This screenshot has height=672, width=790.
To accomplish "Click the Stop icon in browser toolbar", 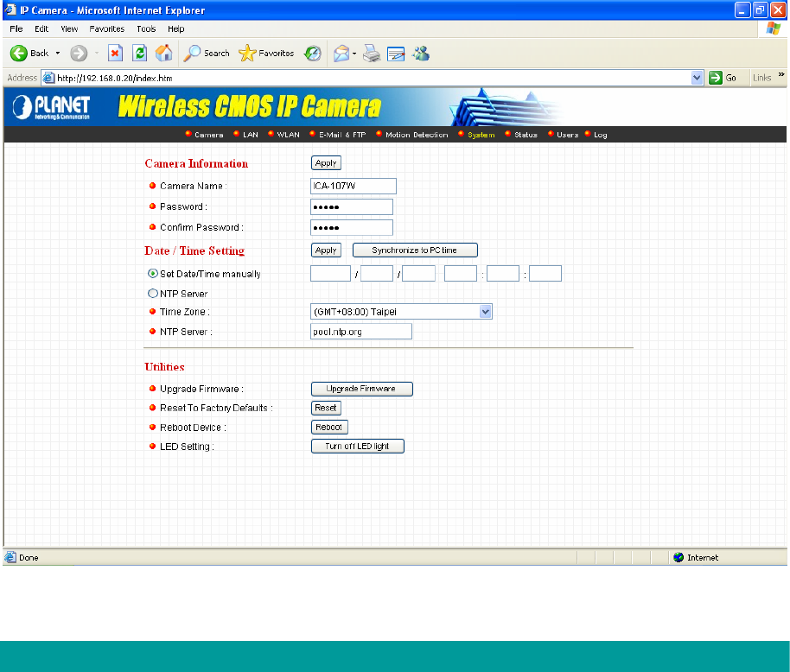I will 115,54.
